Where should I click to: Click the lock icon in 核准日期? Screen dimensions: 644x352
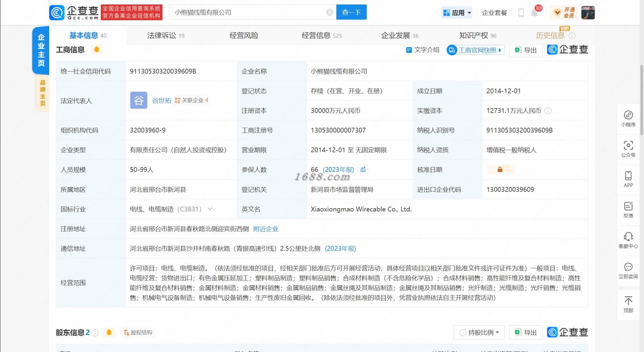(500, 169)
